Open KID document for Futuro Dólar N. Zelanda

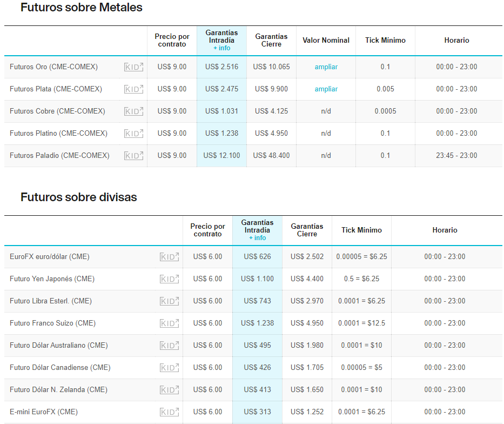(169, 390)
